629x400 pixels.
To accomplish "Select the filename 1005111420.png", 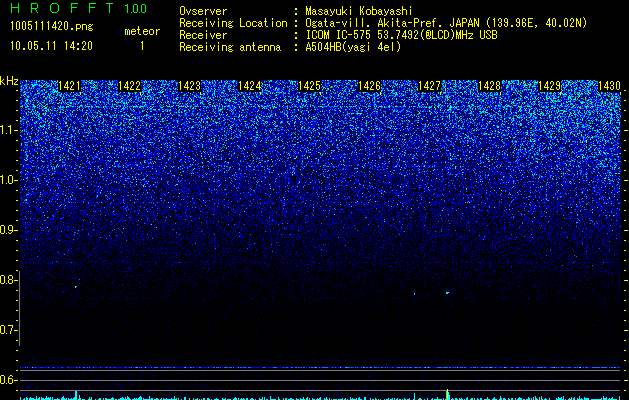I will [52, 26].
